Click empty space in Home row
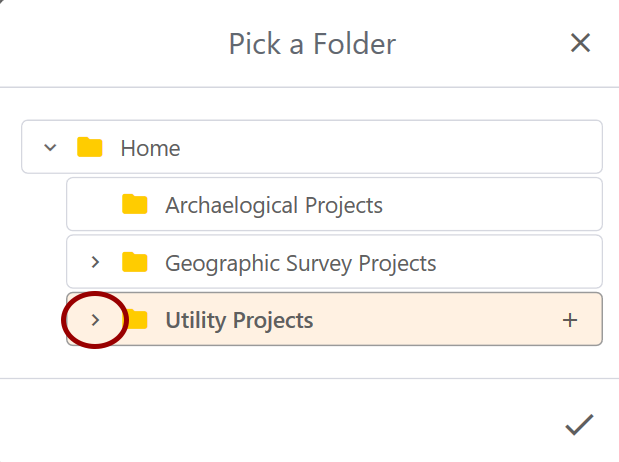The image size is (619, 462). click(x=391, y=147)
